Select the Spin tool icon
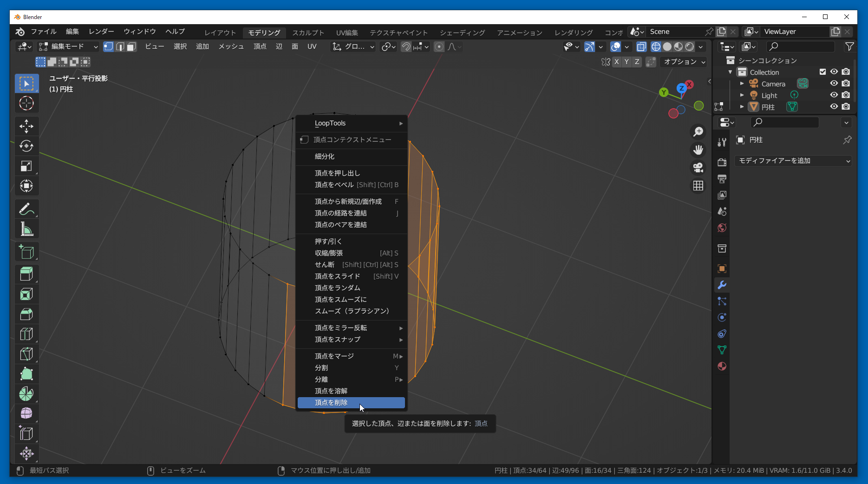868x484 pixels. coord(26,393)
